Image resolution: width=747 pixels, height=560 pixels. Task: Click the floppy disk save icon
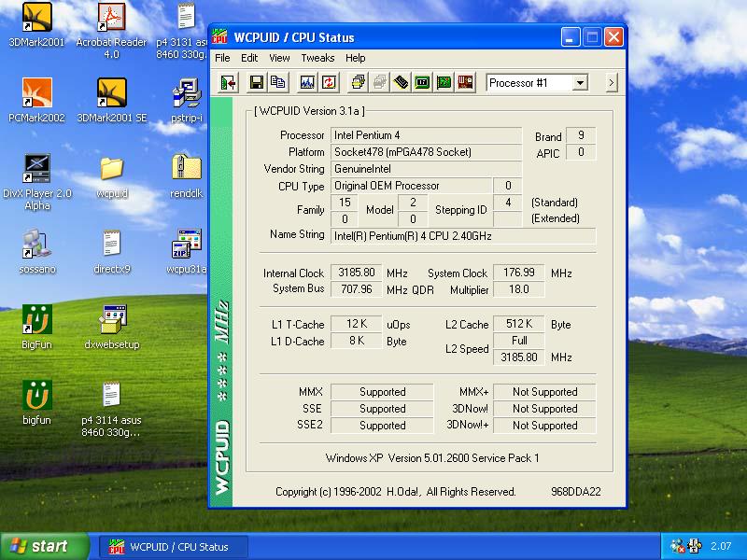[257, 83]
